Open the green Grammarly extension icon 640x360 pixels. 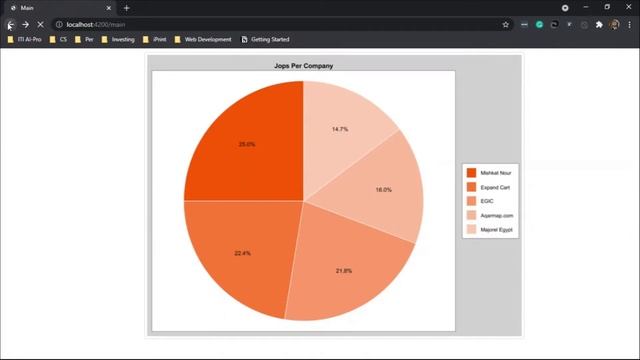pyautogui.click(x=539, y=24)
